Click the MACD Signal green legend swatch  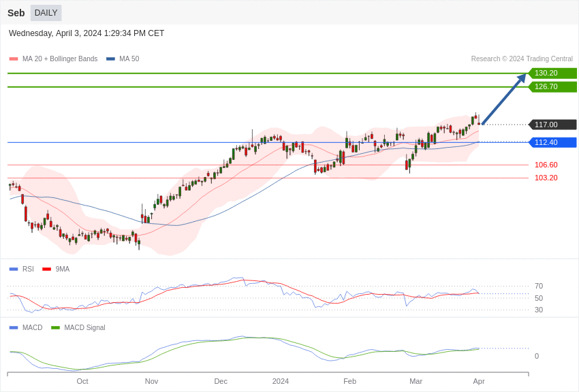point(55,327)
